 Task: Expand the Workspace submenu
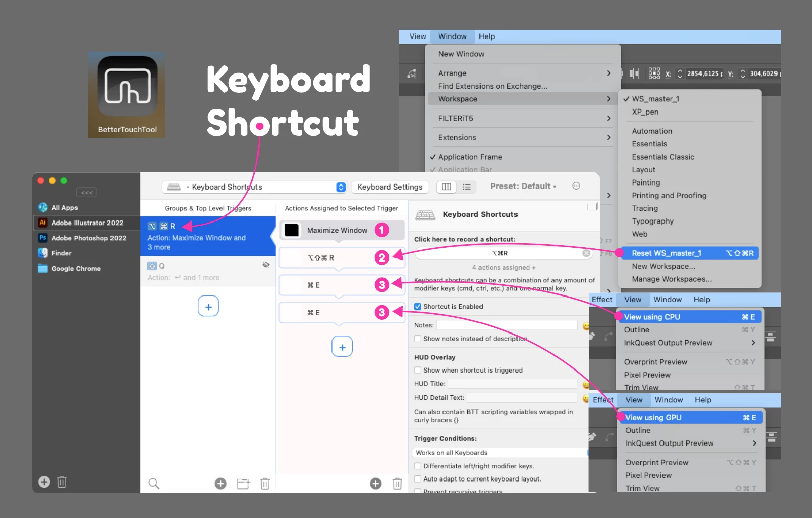[x=523, y=99]
